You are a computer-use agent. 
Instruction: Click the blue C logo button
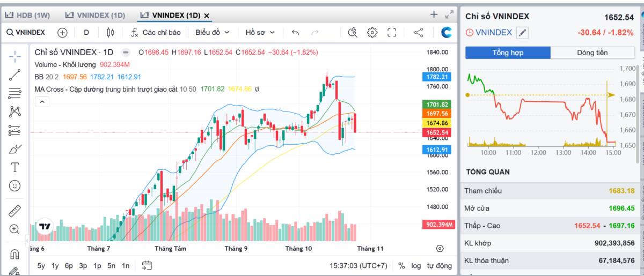[447, 33]
